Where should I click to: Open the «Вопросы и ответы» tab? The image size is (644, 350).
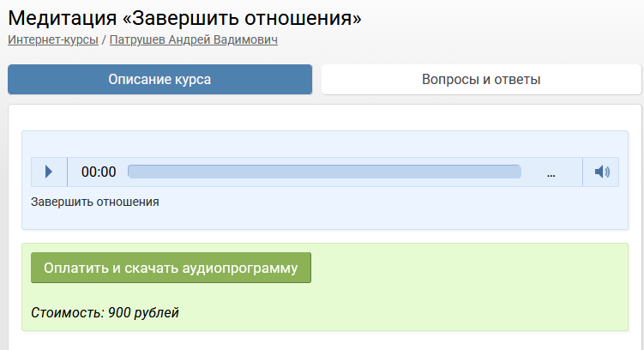tap(481, 80)
